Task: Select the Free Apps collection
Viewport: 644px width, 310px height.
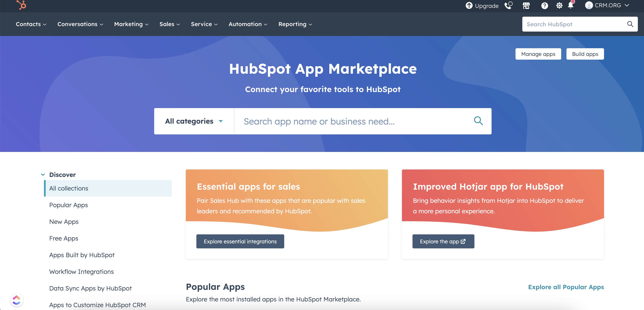Action: coord(64,238)
